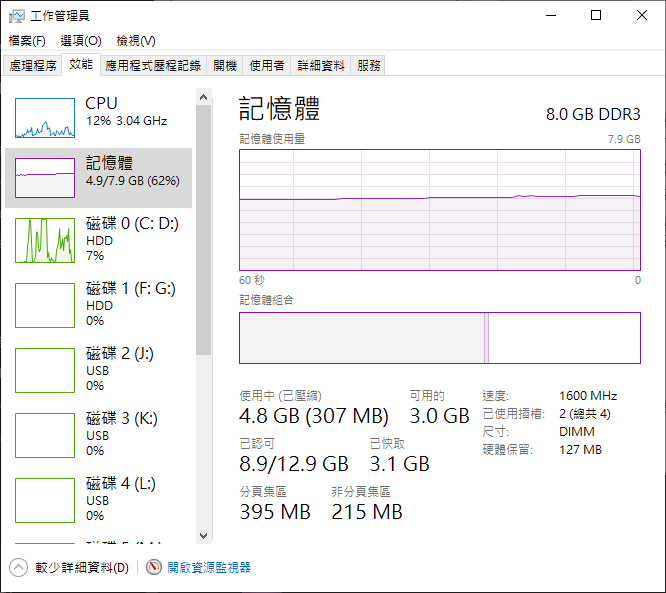The width and height of the screenshot is (666, 593).
Task: Click the DIMM form factor value
Action: (576, 432)
